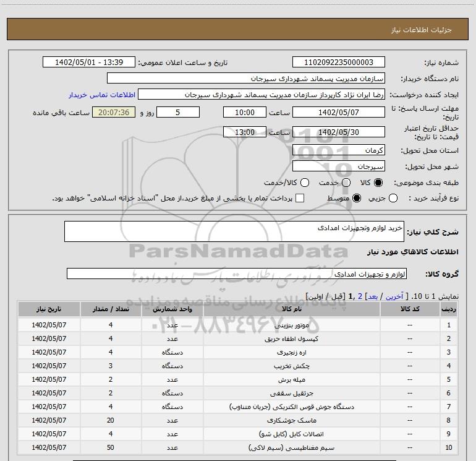Click delivery city field سیرجان
This screenshot has width=476, height=461.
tap(339, 166)
